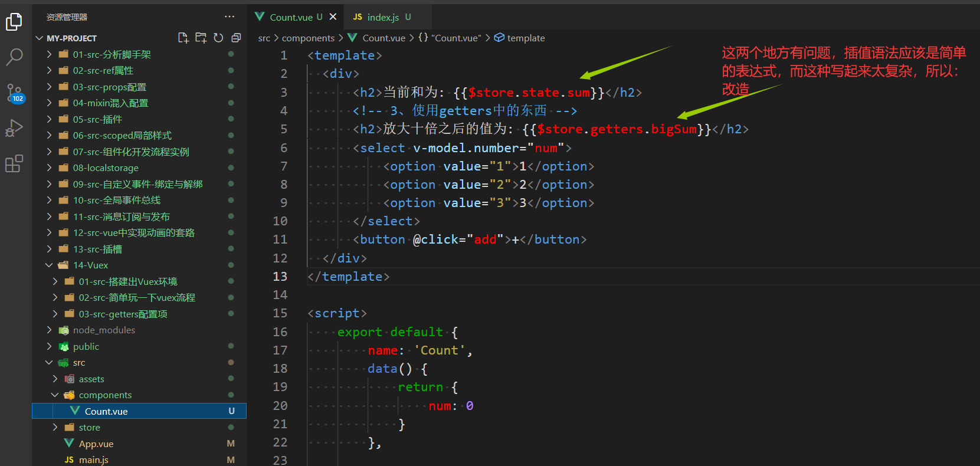Collapse all folders in Explorer
980x466 pixels.
236,38
